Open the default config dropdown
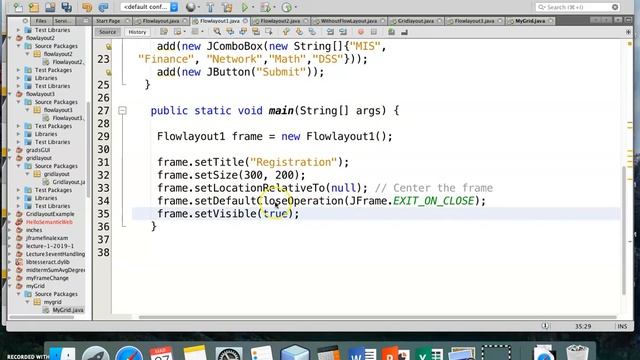Image resolution: width=640 pixels, height=360 pixels. (x=149, y=7)
